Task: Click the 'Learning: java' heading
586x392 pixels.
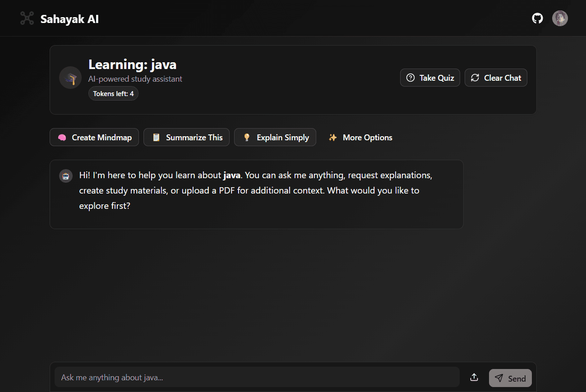Action: tap(132, 65)
